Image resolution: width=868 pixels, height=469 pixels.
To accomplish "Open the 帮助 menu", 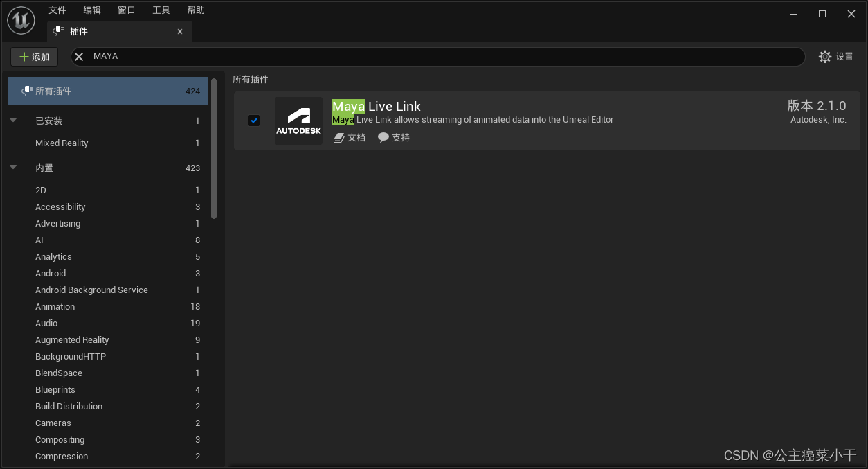I will pyautogui.click(x=196, y=10).
